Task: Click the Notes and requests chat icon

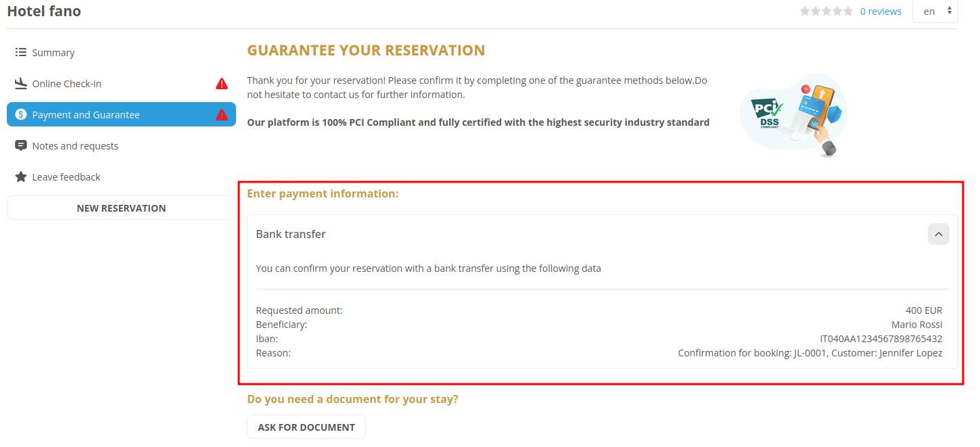Action: 20,146
